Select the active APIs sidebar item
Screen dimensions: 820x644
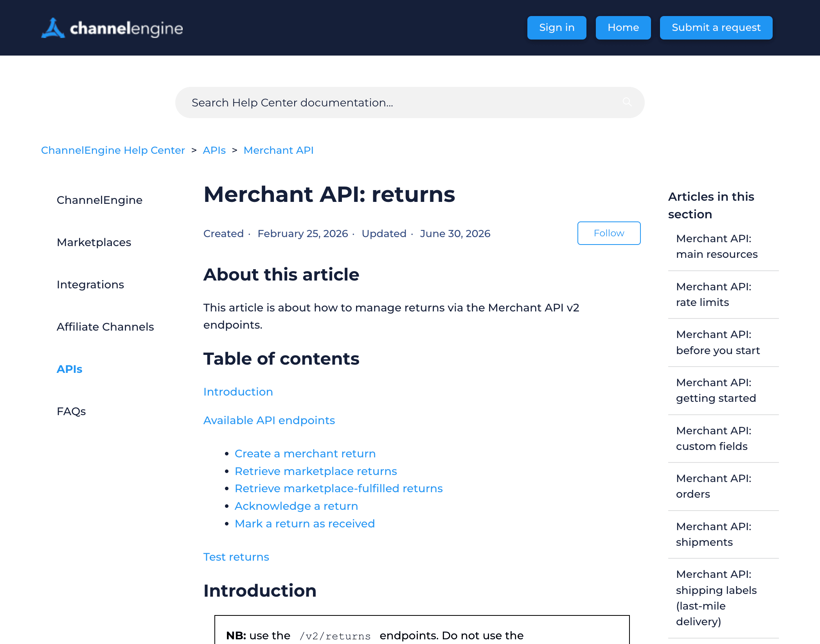(69, 369)
